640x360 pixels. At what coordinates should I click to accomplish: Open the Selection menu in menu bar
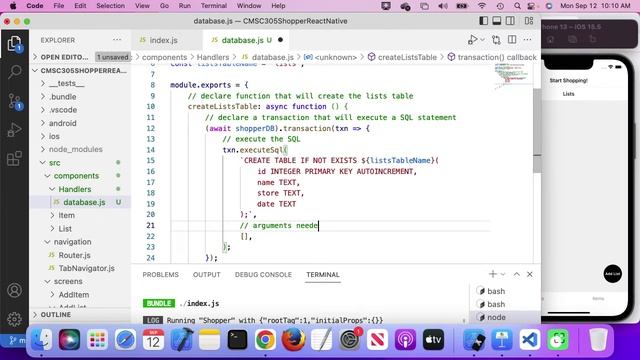[x=110, y=6]
